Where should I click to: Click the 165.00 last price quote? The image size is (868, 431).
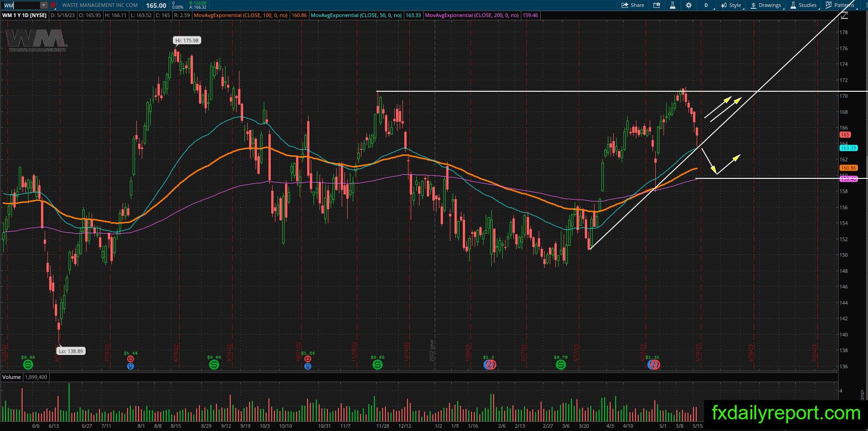click(x=156, y=6)
